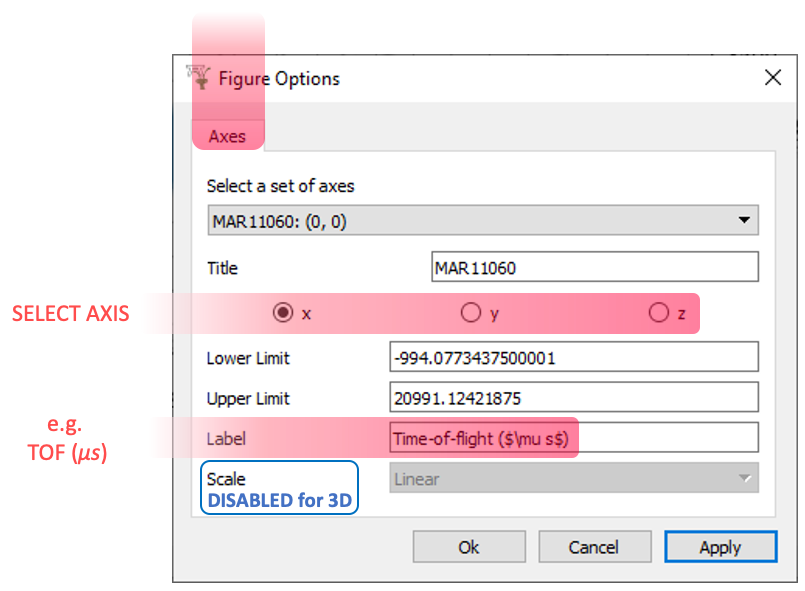This screenshot has width=805, height=591.
Task: Click the Figure Options matplotlib icon in titlebar
Action: [199, 77]
